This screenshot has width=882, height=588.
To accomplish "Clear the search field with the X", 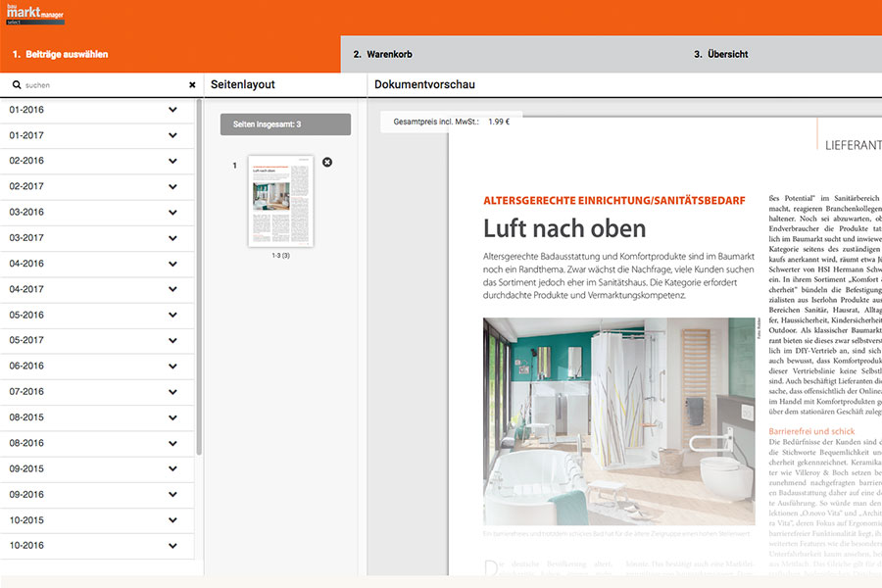I will coord(192,85).
